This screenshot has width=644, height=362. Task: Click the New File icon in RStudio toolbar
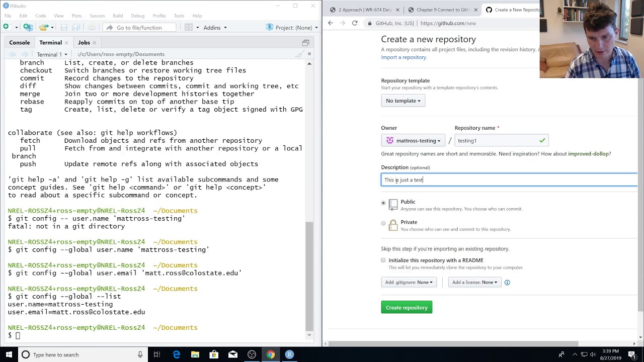[6, 27]
